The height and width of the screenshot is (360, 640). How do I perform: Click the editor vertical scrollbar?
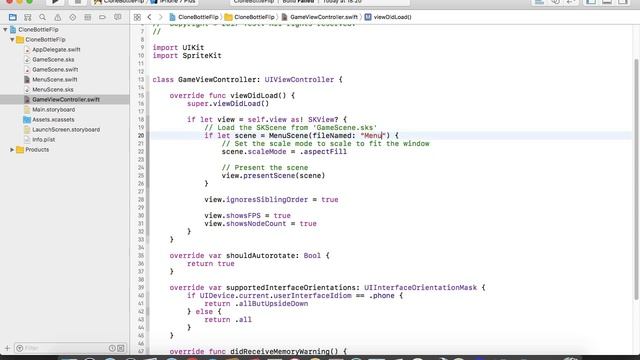coord(636,180)
